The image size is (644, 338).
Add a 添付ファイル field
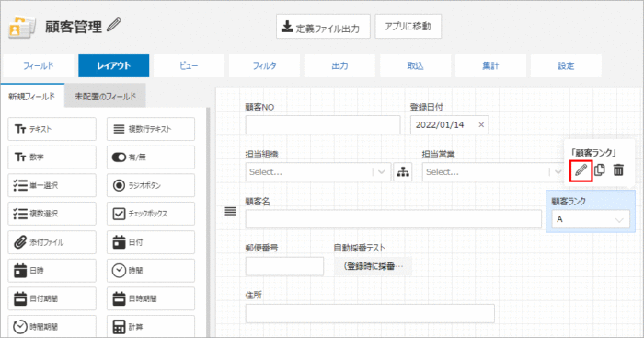pos(52,242)
